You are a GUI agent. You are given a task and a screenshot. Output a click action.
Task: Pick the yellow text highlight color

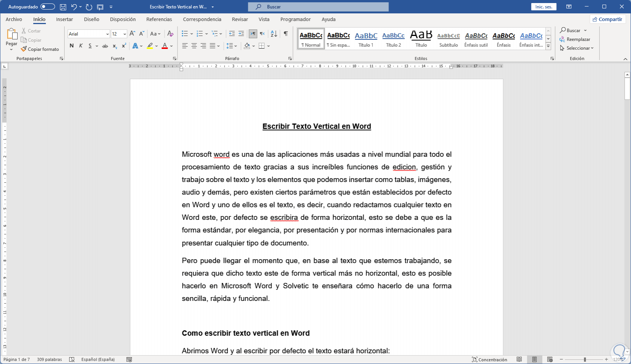click(x=150, y=46)
